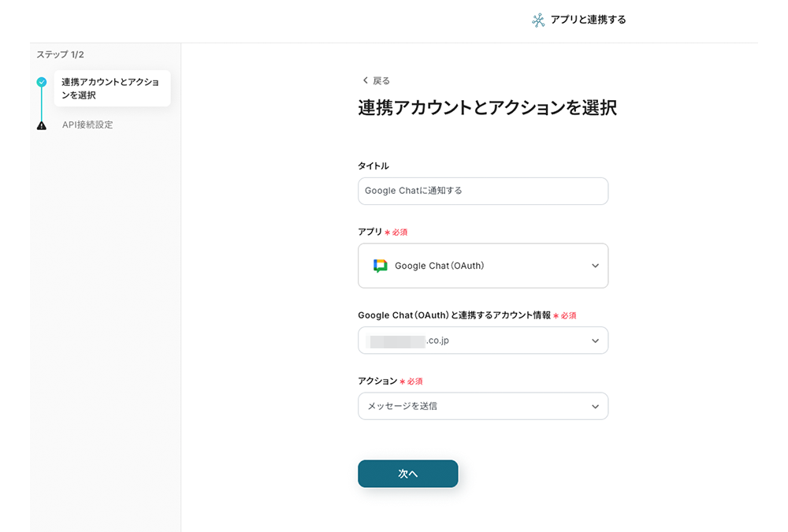The width and height of the screenshot is (788, 532).
Task: Expand the account info .co.jp dropdown
Action: [483, 340]
